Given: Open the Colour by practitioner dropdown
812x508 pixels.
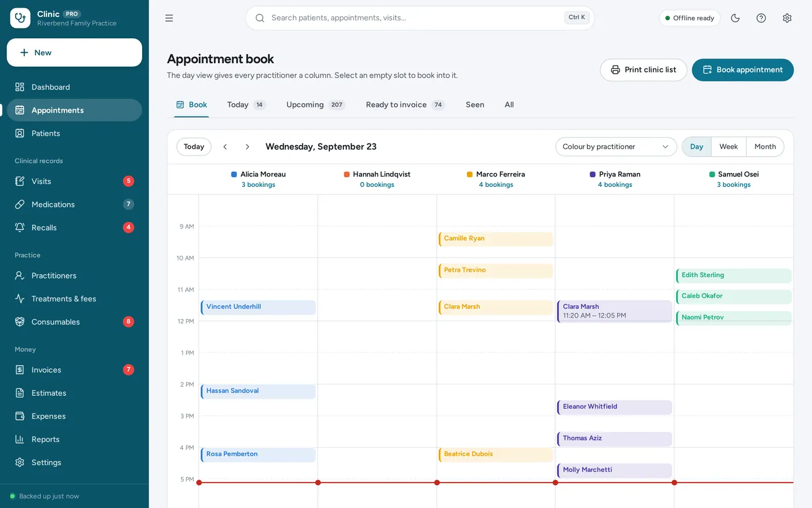Looking at the screenshot, I should [x=616, y=147].
